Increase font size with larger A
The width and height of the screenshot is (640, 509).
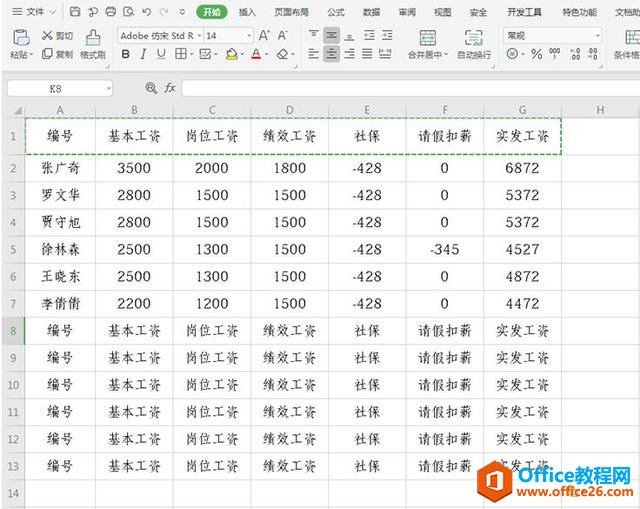[x=264, y=36]
